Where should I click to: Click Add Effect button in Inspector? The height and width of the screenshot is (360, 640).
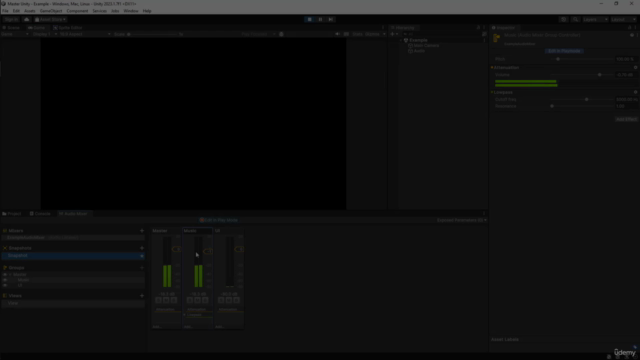click(626, 119)
